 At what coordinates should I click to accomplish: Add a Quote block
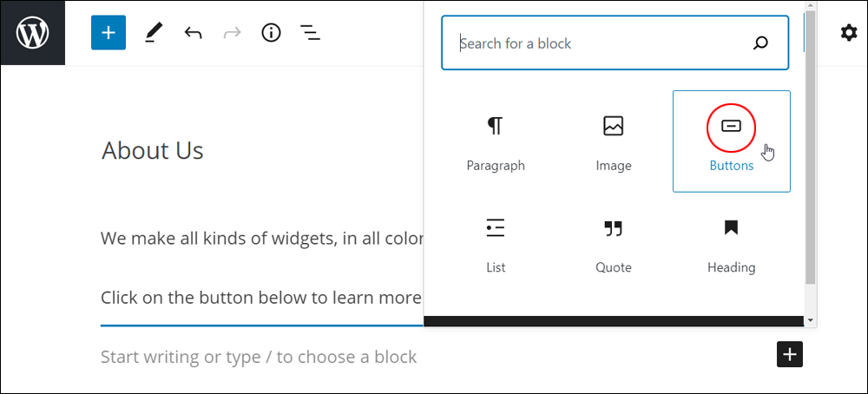tap(614, 244)
